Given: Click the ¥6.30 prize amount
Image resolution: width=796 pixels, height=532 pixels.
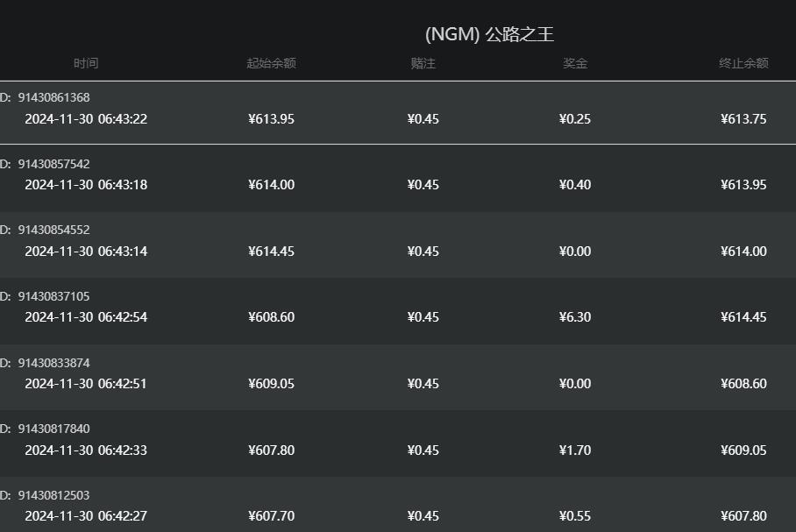Looking at the screenshot, I should 575,317.
